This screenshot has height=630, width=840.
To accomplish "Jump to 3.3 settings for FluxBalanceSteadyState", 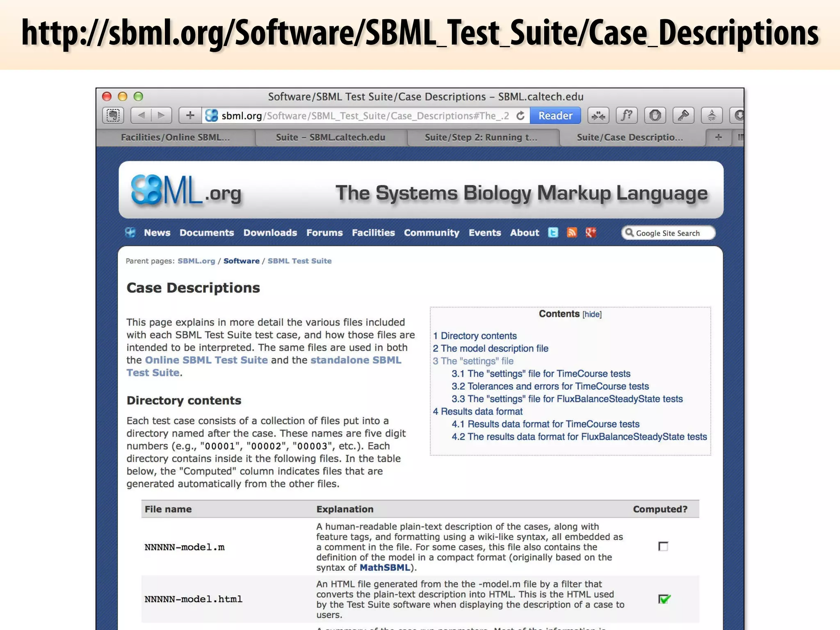I will coord(567,399).
